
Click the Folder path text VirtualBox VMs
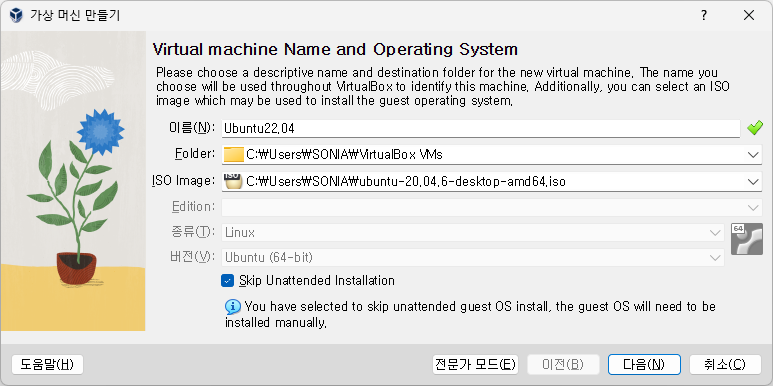pos(345,155)
